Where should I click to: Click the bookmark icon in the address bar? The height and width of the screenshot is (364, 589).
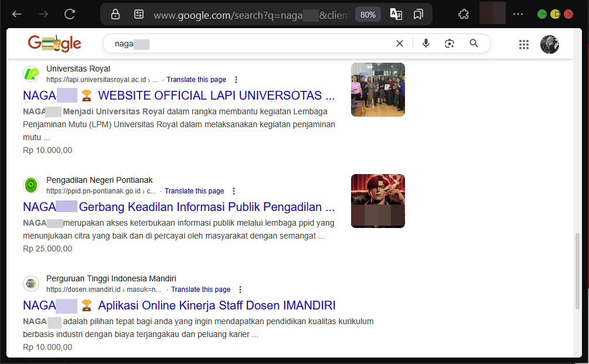point(418,13)
